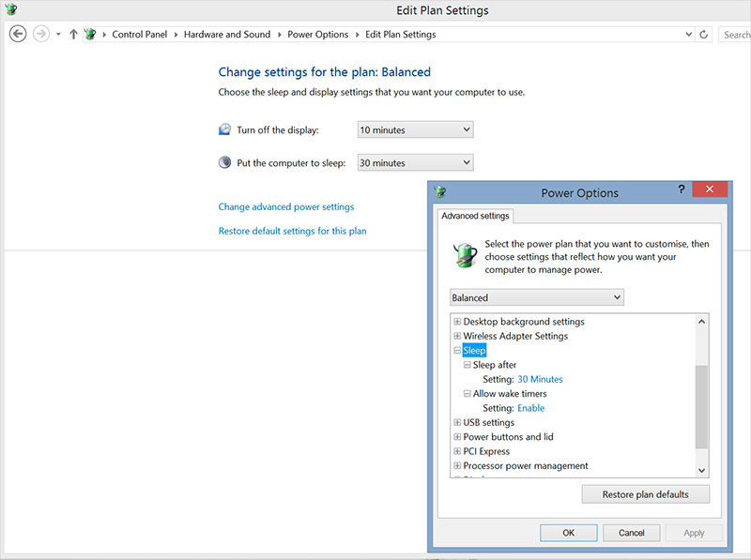Click the Search box

(x=735, y=35)
